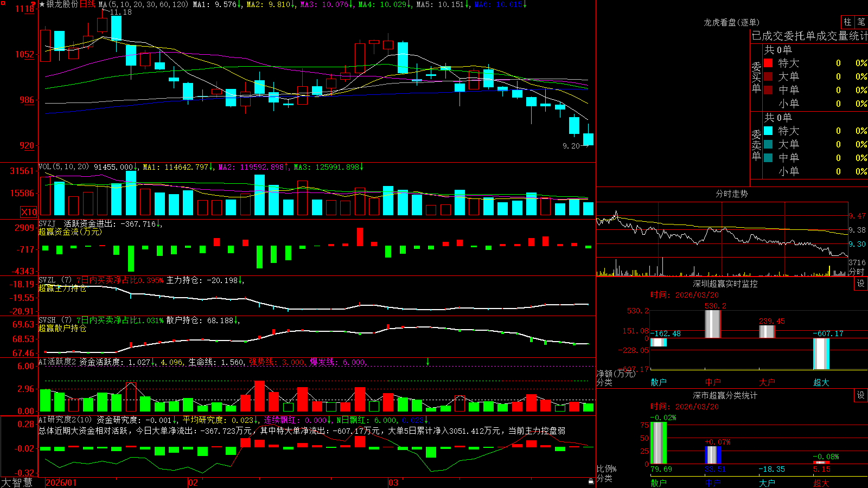The image size is (868, 488).
Task: Click the 深圳超赢实时监控 panel title
Action: (725, 284)
